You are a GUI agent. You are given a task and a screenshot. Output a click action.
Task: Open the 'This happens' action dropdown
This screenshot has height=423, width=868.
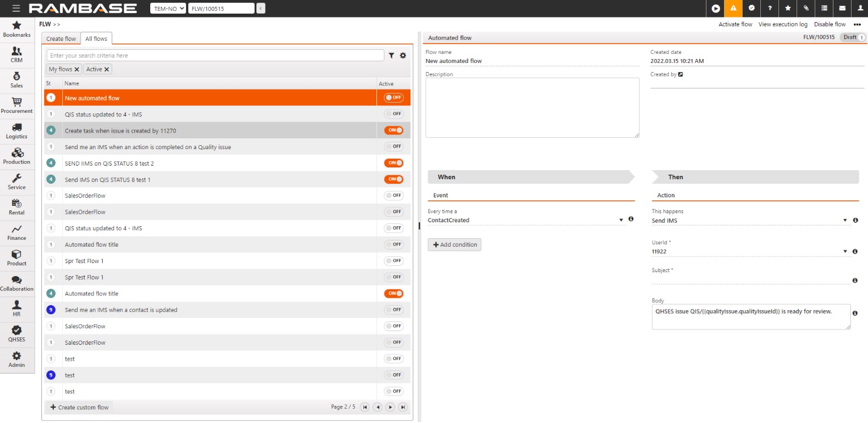845,221
